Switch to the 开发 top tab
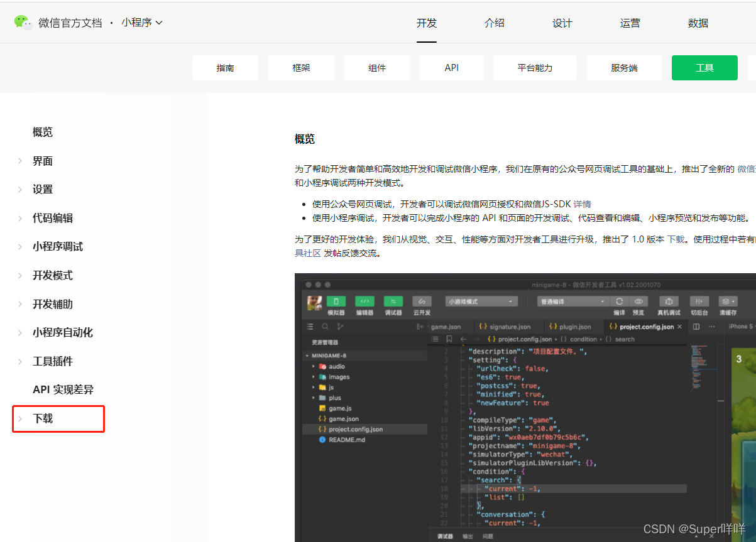 426,23
